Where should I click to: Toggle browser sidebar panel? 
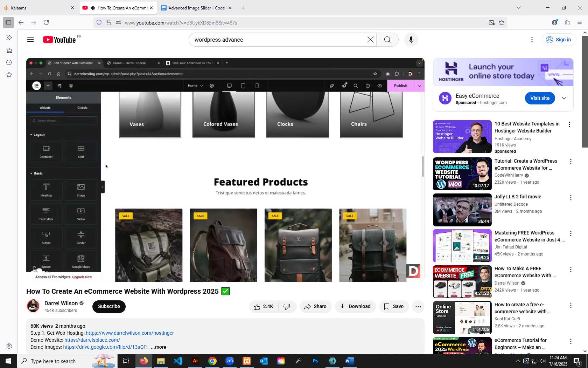(x=8, y=22)
